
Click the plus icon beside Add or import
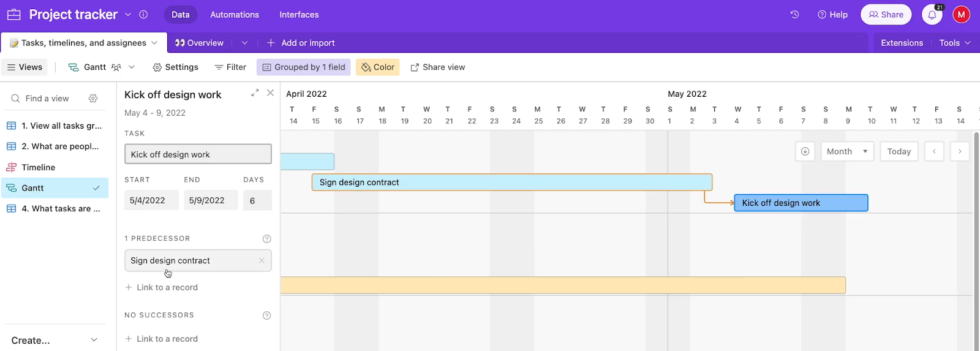[271, 43]
